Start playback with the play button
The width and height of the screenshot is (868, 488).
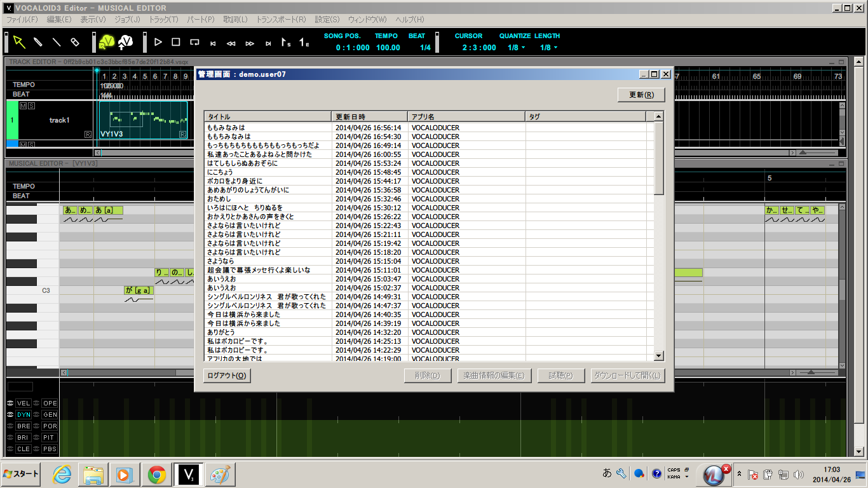coord(158,42)
